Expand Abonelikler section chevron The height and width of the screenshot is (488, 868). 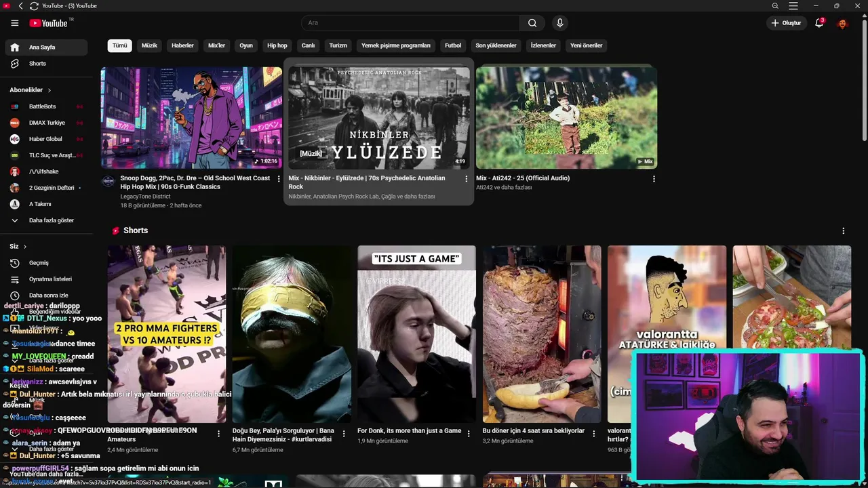(50, 90)
